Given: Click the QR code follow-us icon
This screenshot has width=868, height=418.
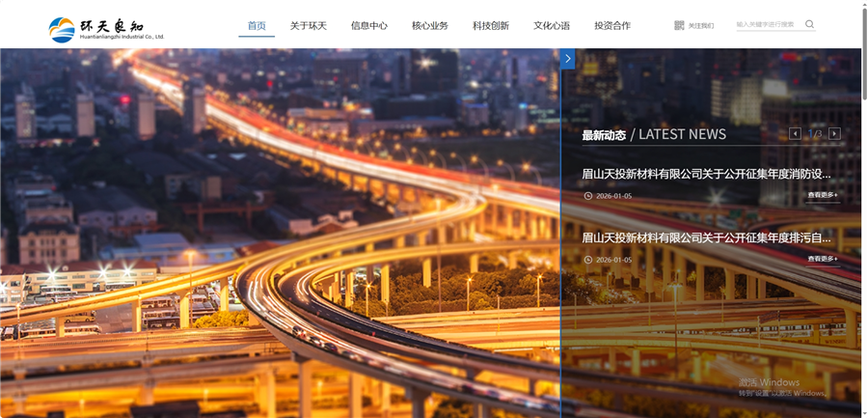Looking at the screenshot, I should (679, 25).
